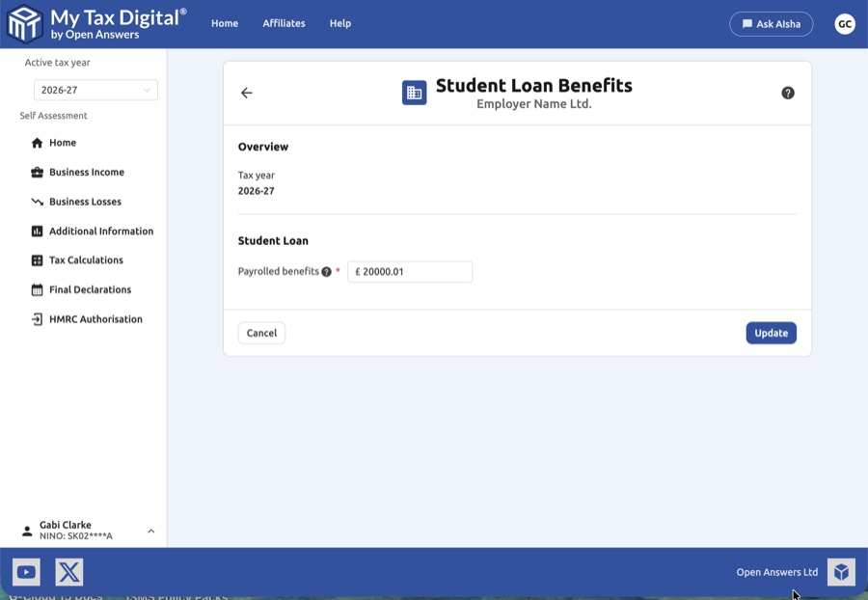Open Additional Information from the sidebar
Viewport: 868px width, 600px height.
(x=100, y=231)
